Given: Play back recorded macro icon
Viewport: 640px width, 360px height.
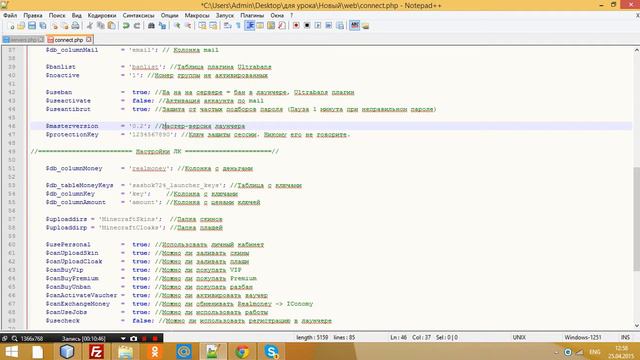Looking at the screenshot, I should click(318, 26).
